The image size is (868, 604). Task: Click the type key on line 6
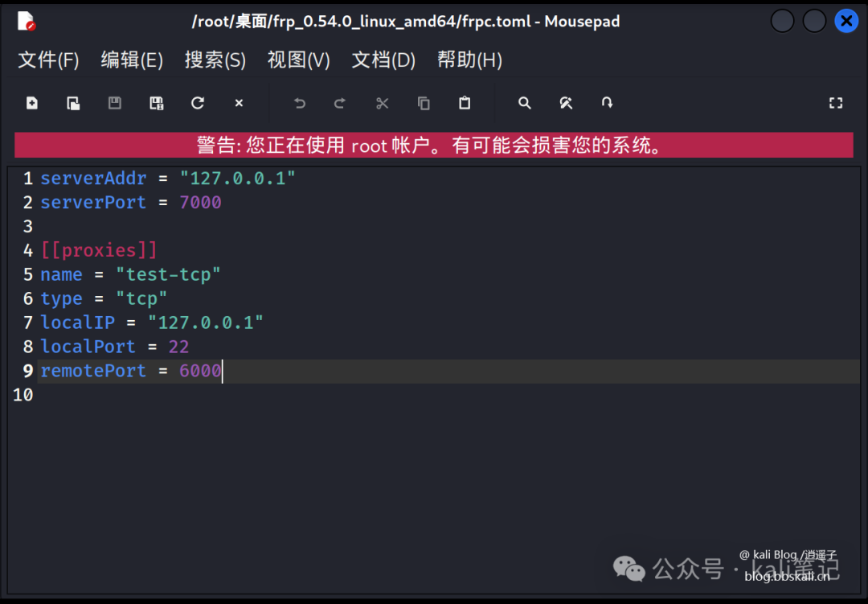(61, 298)
